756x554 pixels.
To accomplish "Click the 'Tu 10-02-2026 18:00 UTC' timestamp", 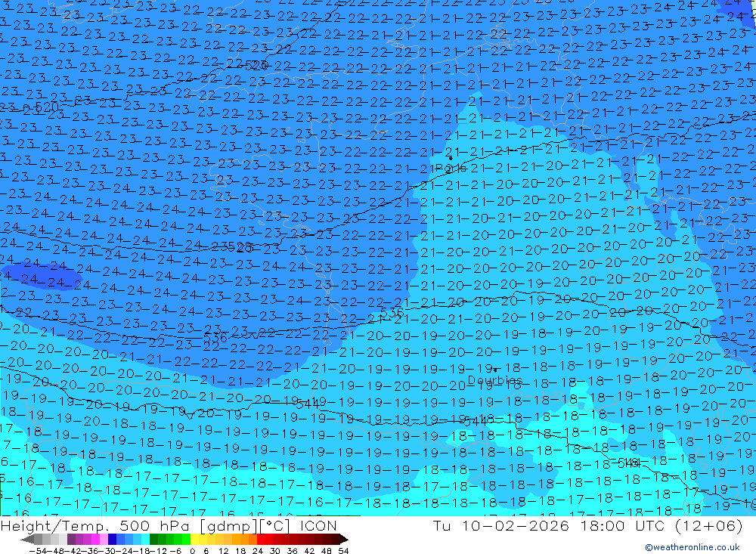I will tap(548, 525).
